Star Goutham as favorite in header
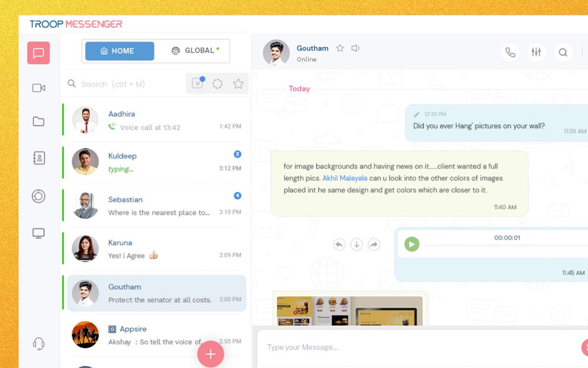Screen dimensions: 588x368 tap(340, 48)
